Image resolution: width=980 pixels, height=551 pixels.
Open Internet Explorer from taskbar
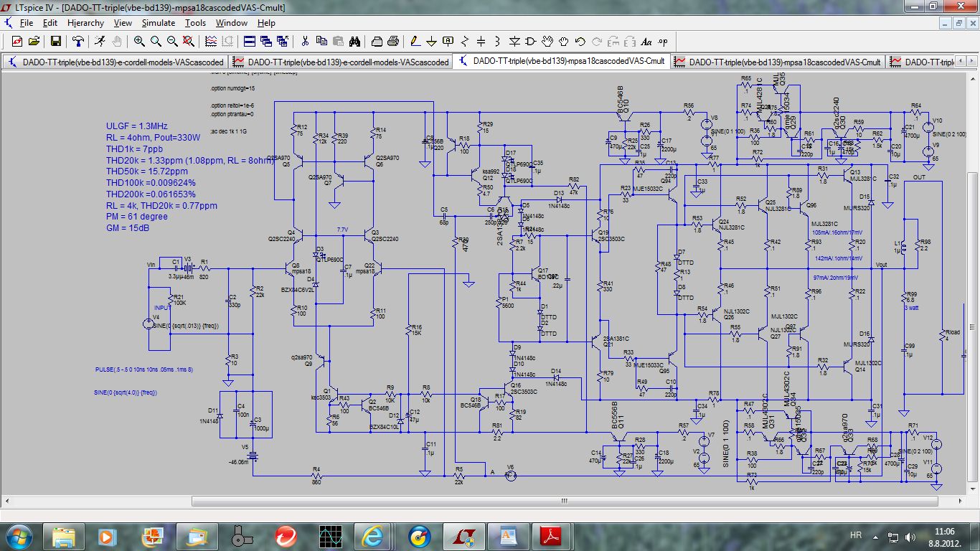point(373,535)
